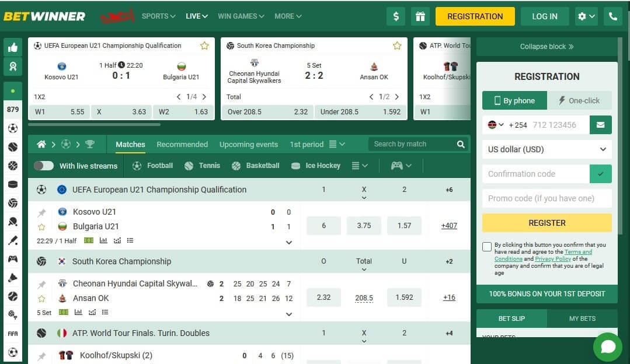630x364 pixels.
Task: Switch to the Recommended tab
Action: click(182, 145)
